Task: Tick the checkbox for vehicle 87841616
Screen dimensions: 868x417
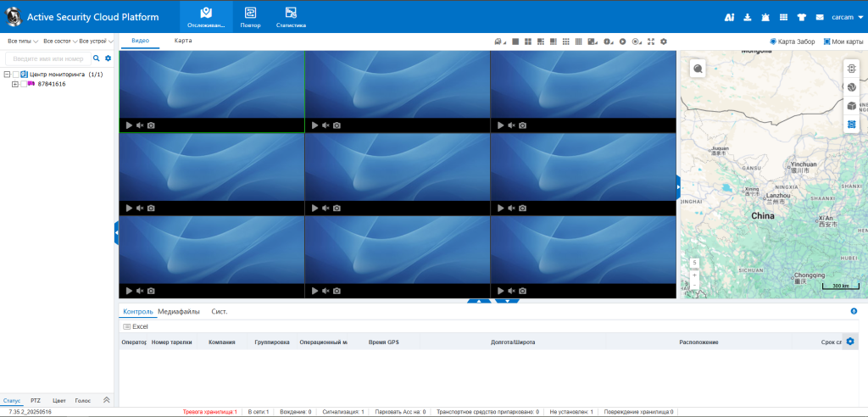Action: [x=24, y=84]
